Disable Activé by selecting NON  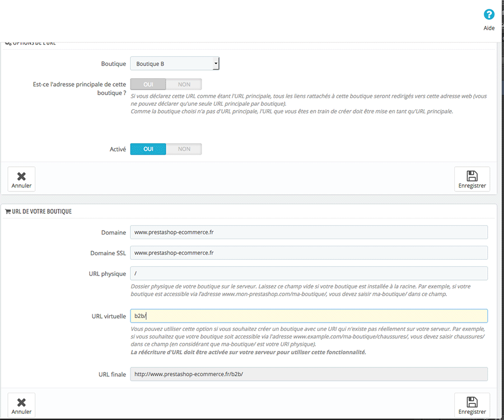(184, 149)
